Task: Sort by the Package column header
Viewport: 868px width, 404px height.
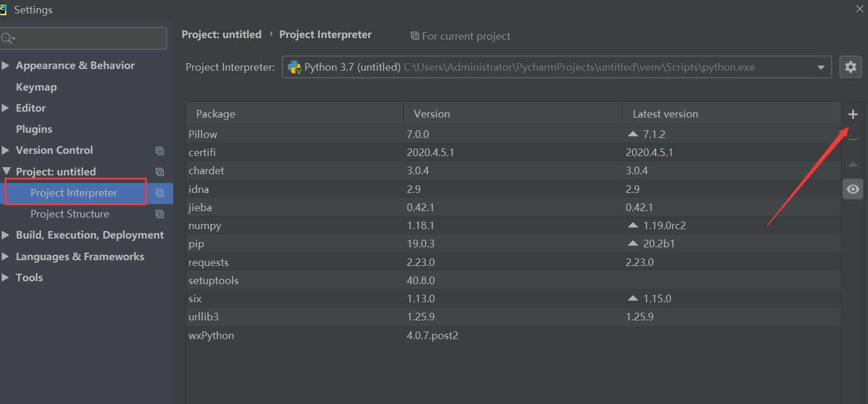Action: [295, 114]
